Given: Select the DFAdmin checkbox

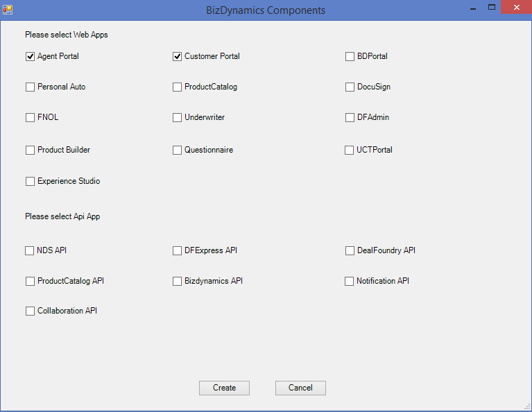Looking at the screenshot, I should click(x=350, y=117).
